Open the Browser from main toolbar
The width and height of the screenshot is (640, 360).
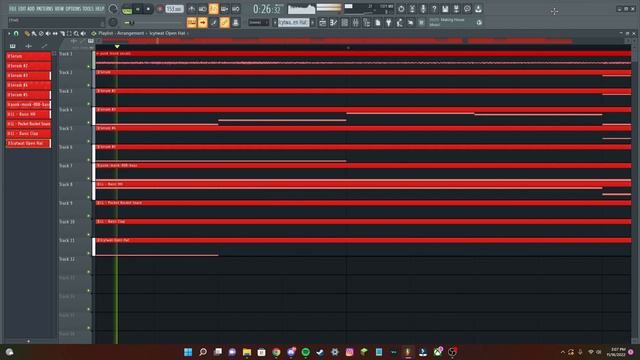[x=367, y=22]
